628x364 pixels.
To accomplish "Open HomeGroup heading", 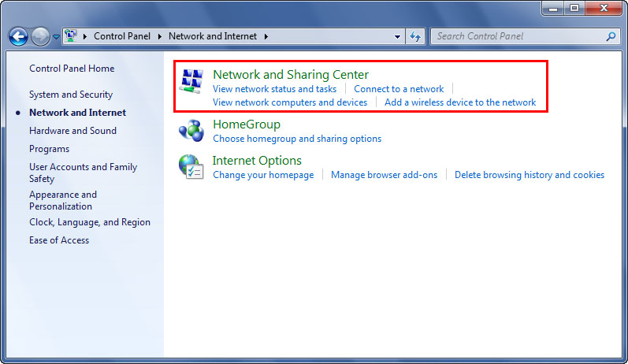I will point(247,124).
